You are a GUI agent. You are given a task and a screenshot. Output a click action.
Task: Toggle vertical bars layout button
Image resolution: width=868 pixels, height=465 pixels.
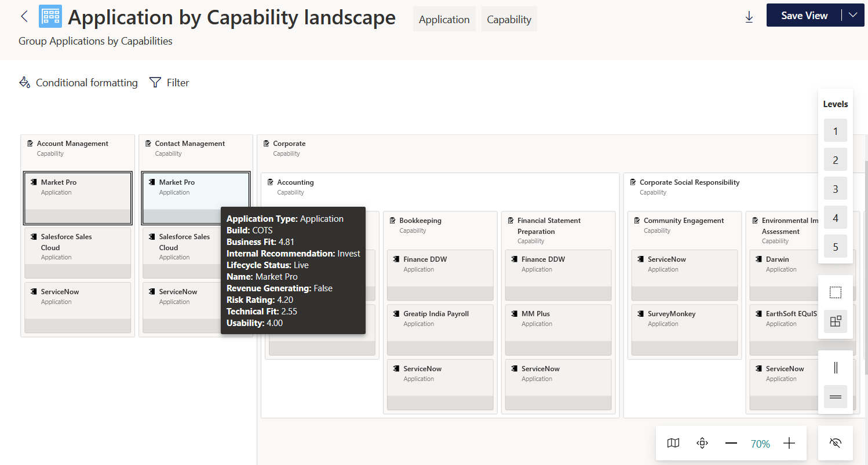pos(836,368)
